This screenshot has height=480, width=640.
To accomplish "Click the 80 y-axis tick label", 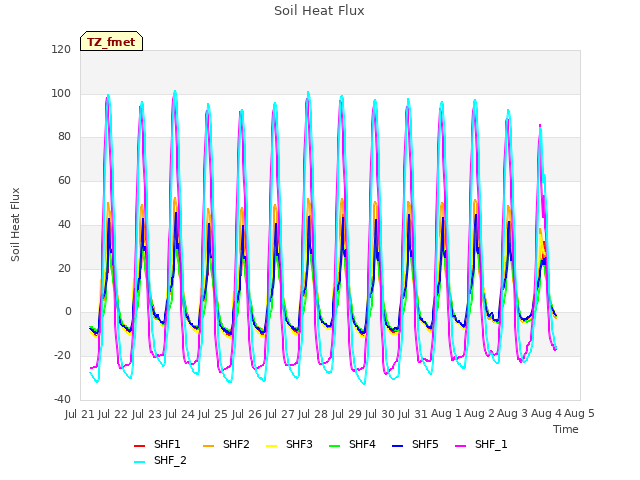I will pyautogui.click(x=64, y=137).
